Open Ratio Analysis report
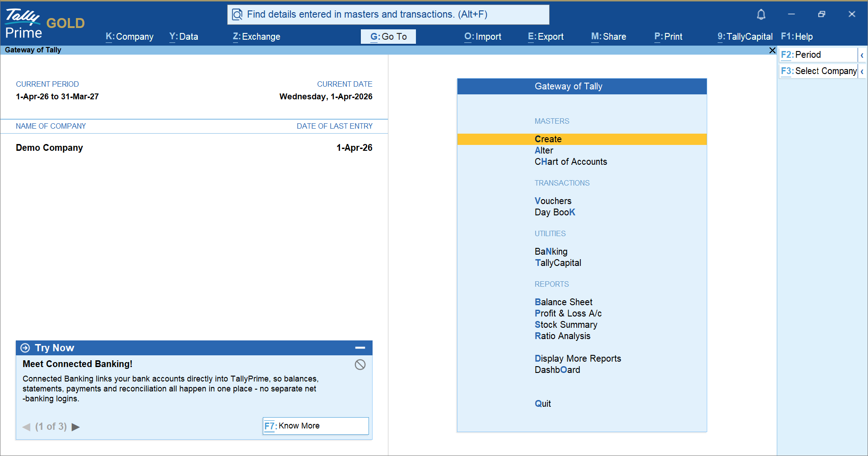Viewport: 868px width, 456px height. (x=562, y=336)
